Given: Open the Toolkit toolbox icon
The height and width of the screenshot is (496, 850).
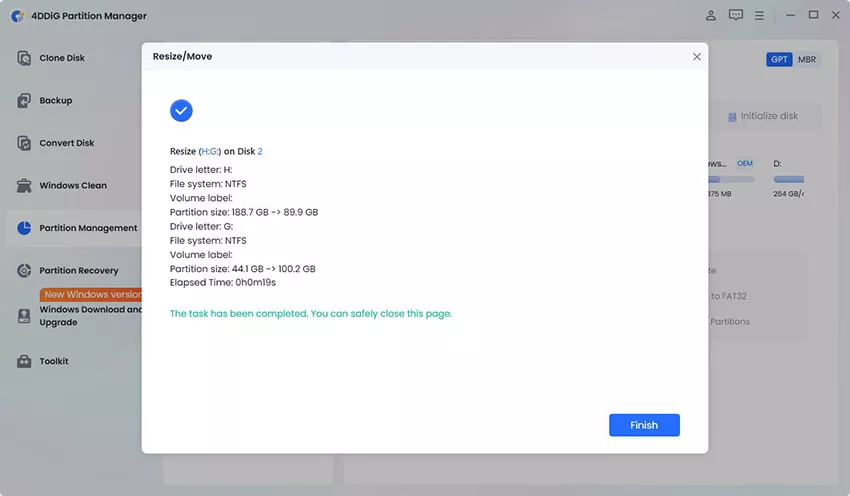Looking at the screenshot, I should 24,361.
